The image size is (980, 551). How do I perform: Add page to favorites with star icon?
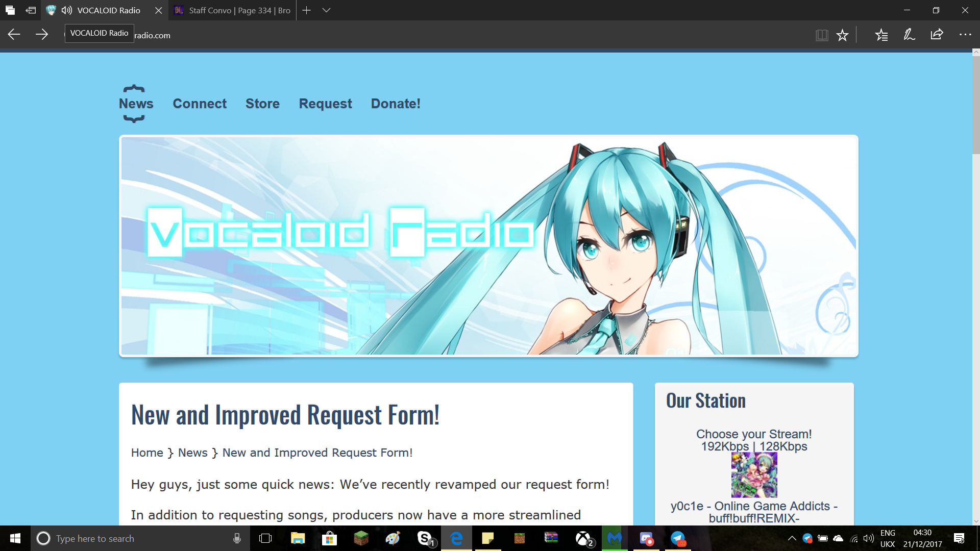842,35
